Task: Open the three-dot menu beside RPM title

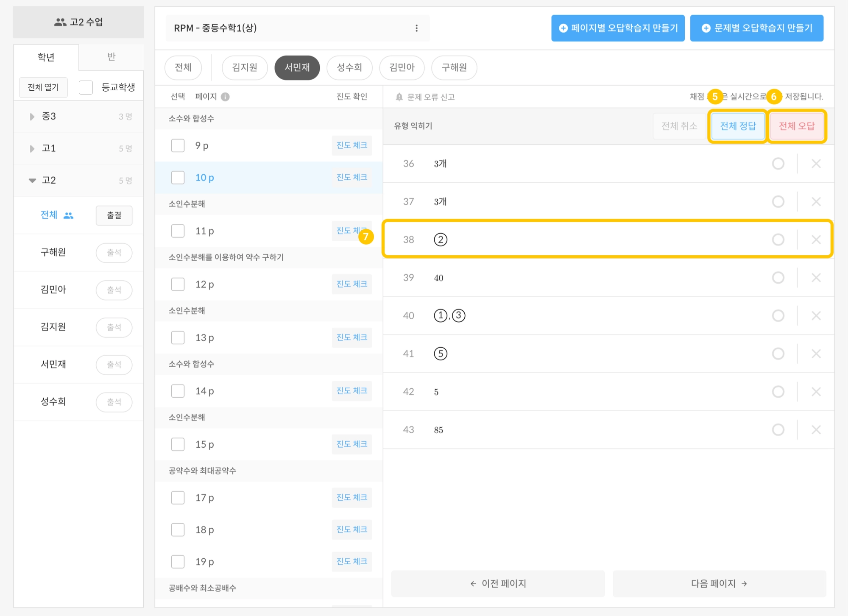Action: [x=416, y=28]
